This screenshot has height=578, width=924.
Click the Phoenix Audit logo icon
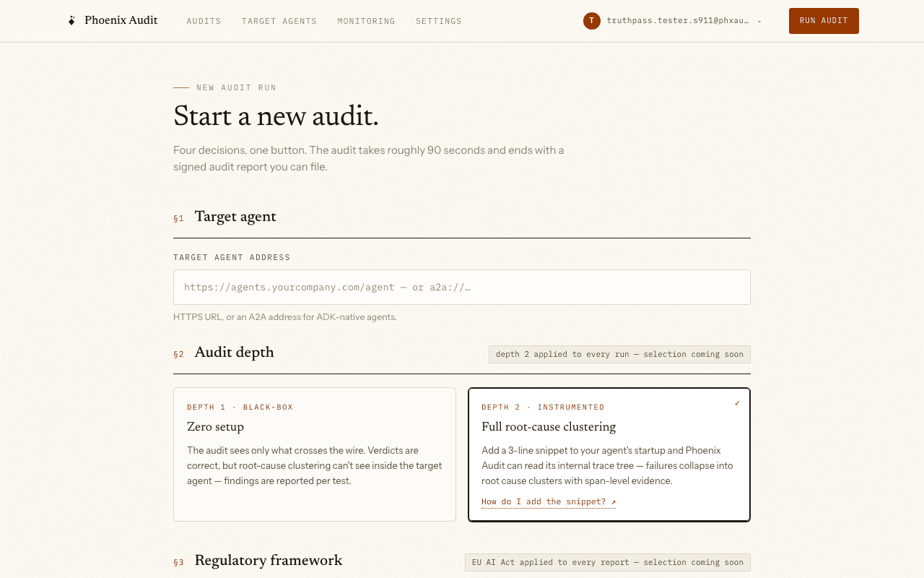pyautogui.click(x=71, y=21)
